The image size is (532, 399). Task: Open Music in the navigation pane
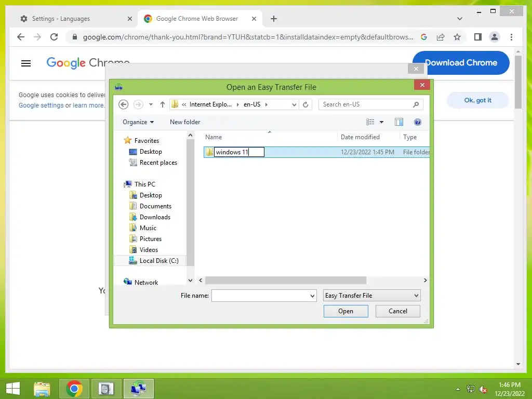pyautogui.click(x=148, y=228)
